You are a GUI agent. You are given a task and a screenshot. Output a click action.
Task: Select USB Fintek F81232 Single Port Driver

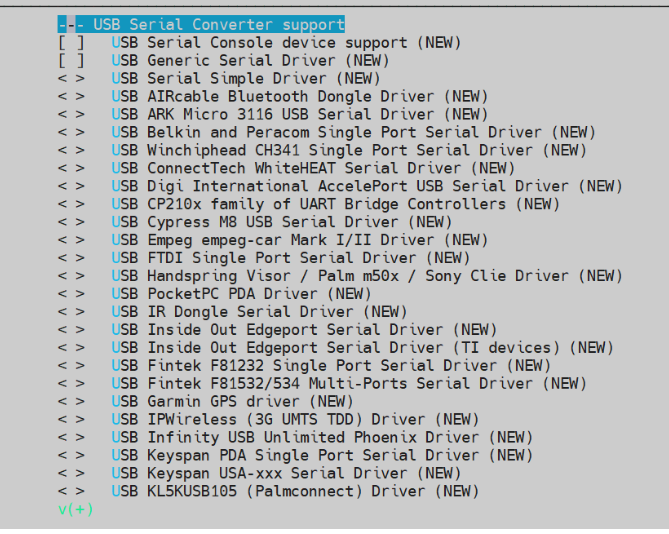tap(331, 366)
